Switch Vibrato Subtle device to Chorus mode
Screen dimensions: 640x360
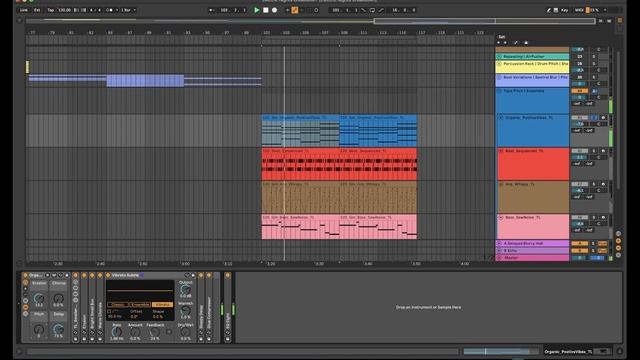pyautogui.click(x=118, y=304)
